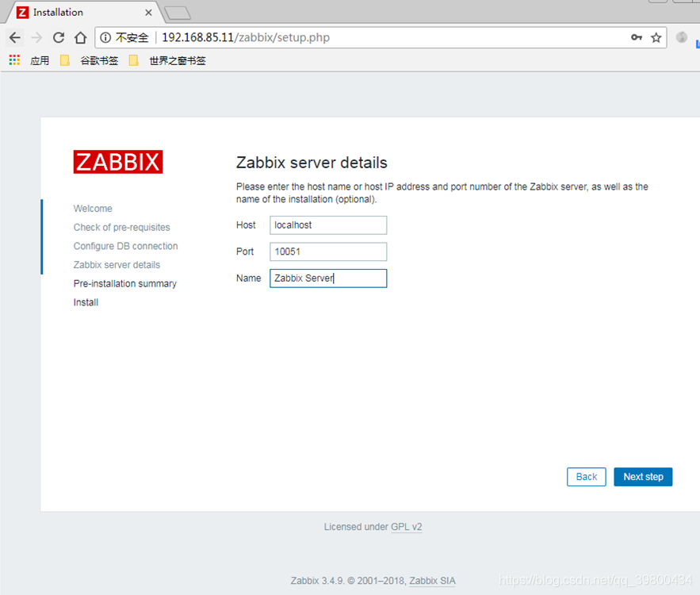
Task: Click the Host label
Action: [x=246, y=225]
